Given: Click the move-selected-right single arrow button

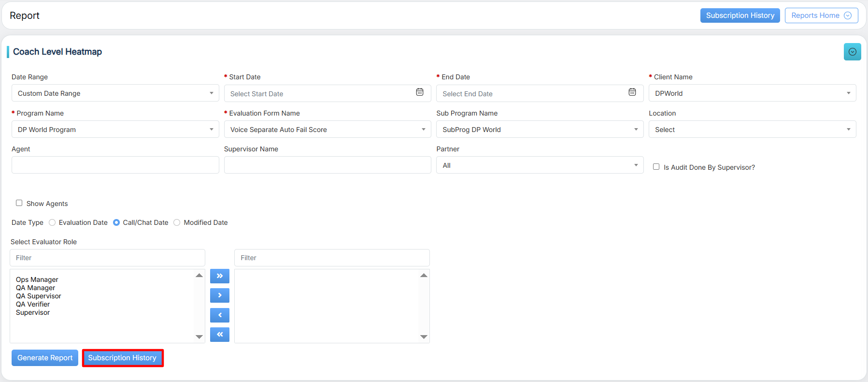Looking at the screenshot, I should (x=219, y=295).
